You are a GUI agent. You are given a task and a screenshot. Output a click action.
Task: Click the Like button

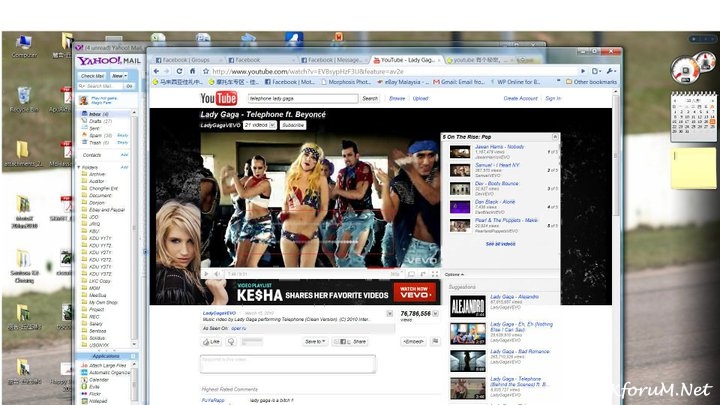(x=212, y=342)
